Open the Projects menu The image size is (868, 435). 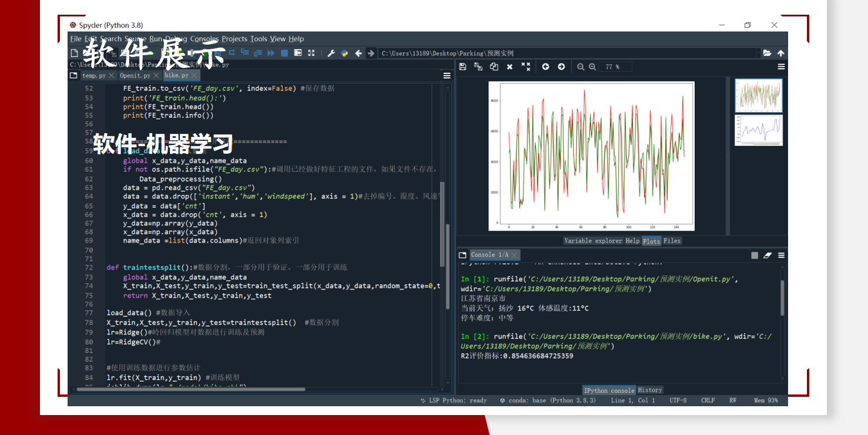[x=234, y=39]
